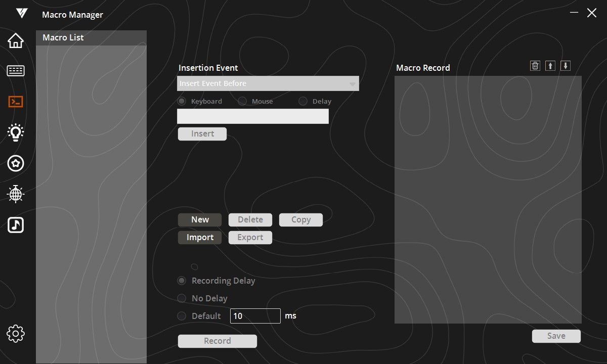Choose the No Delay radio option
The image size is (607, 364).
point(182,298)
